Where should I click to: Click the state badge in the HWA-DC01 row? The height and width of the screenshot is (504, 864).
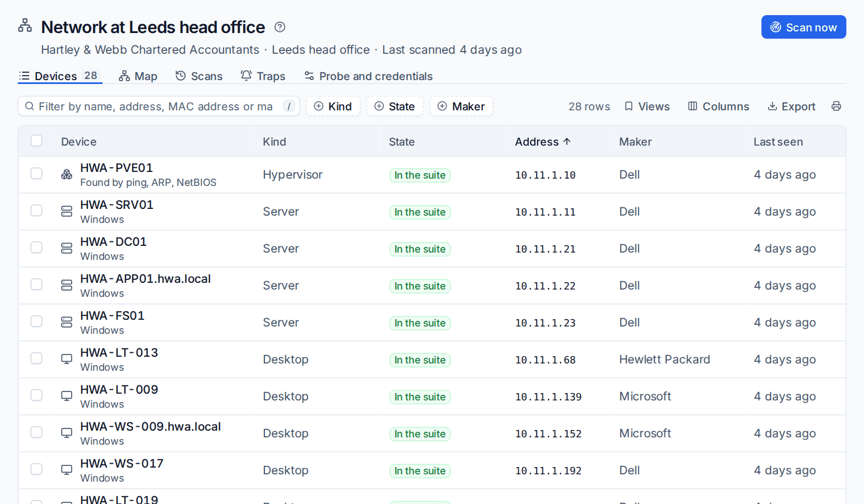tap(420, 249)
